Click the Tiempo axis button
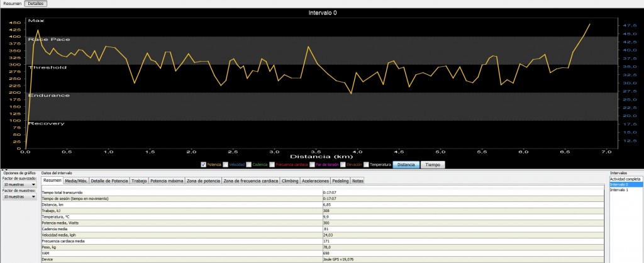This screenshot has height=263, width=644. click(x=433, y=164)
